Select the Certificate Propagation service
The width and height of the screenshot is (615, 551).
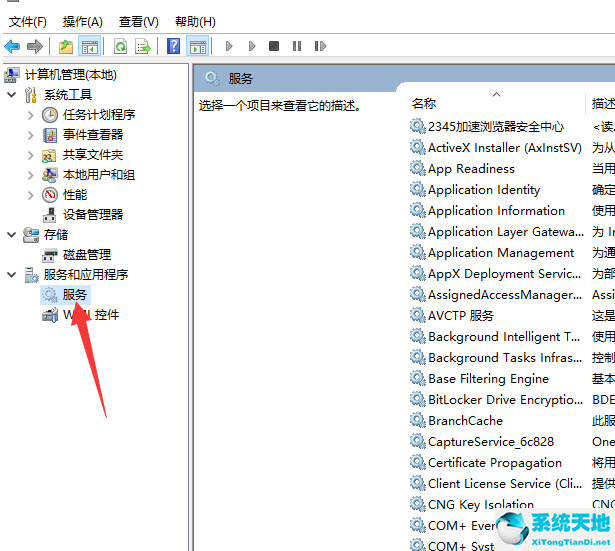point(495,462)
